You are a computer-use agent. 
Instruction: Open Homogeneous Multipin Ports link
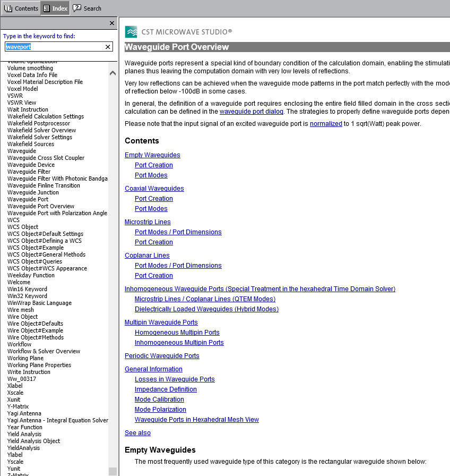tap(177, 333)
